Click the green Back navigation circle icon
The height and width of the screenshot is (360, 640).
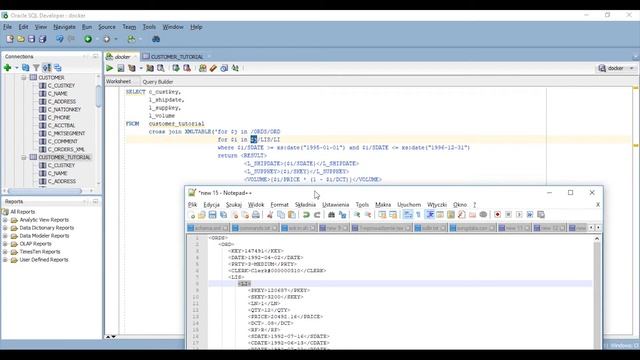[x=88, y=39]
